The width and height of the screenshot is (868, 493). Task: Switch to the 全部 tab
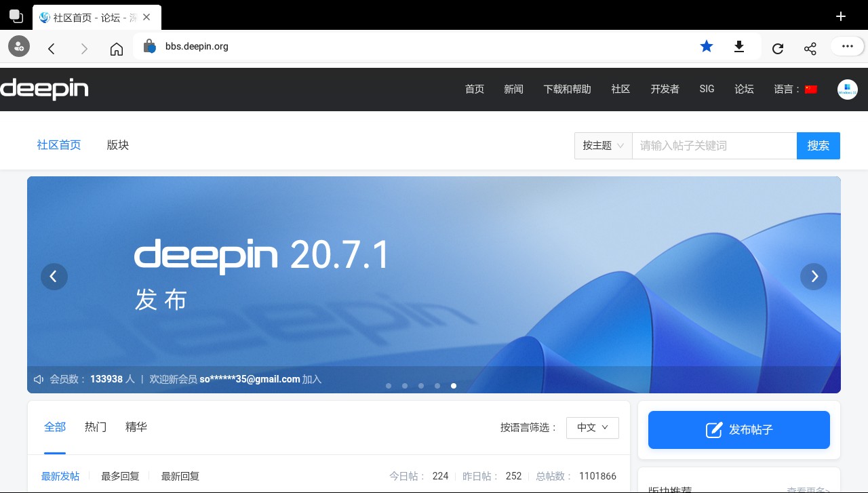(55, 427)
